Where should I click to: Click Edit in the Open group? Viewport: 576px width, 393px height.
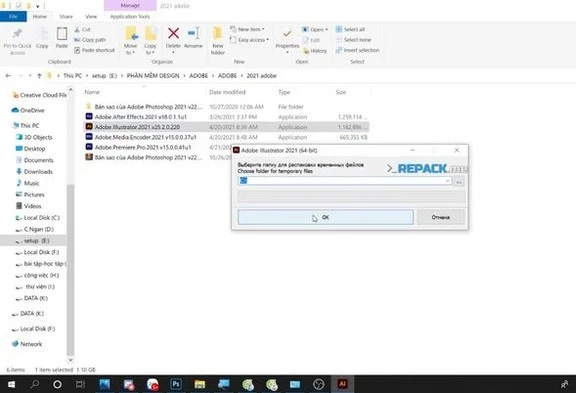[x=311, y=40]
